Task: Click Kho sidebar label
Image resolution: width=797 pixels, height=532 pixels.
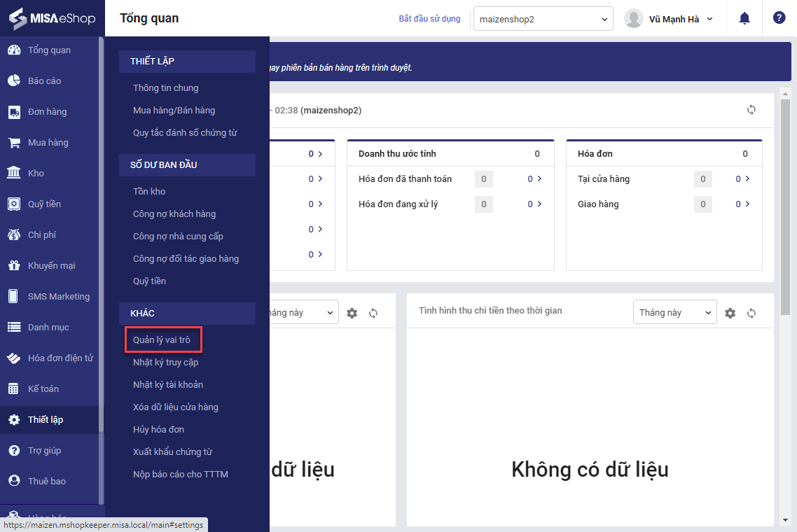Action: [x=36, y=174]
